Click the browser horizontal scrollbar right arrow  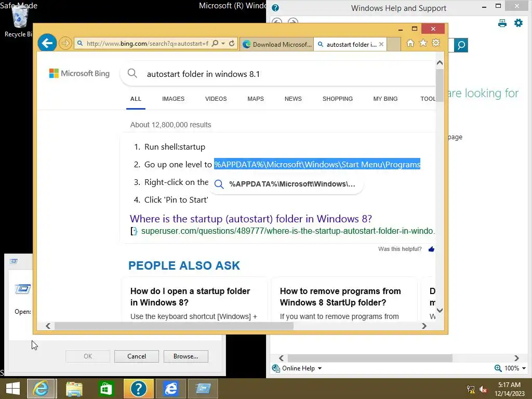(x=424, y=326)
